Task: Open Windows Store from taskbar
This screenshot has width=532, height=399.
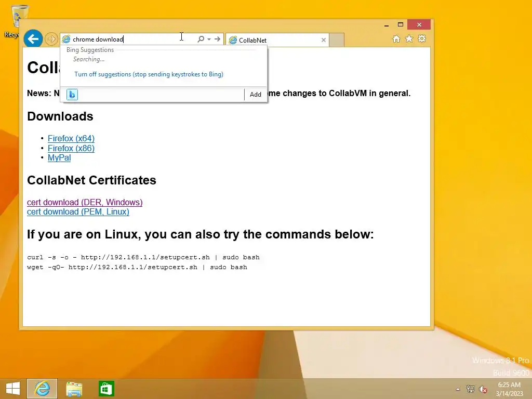Action: click(x=106, y=389)
